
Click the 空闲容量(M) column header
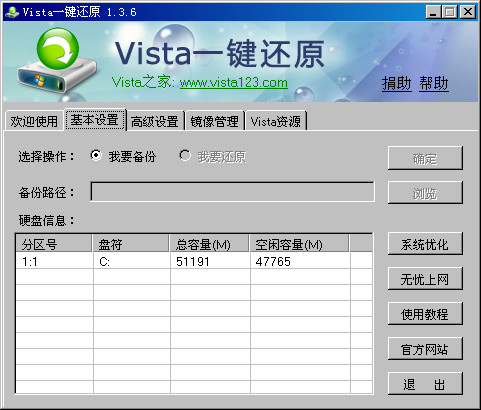pos(299,244)
